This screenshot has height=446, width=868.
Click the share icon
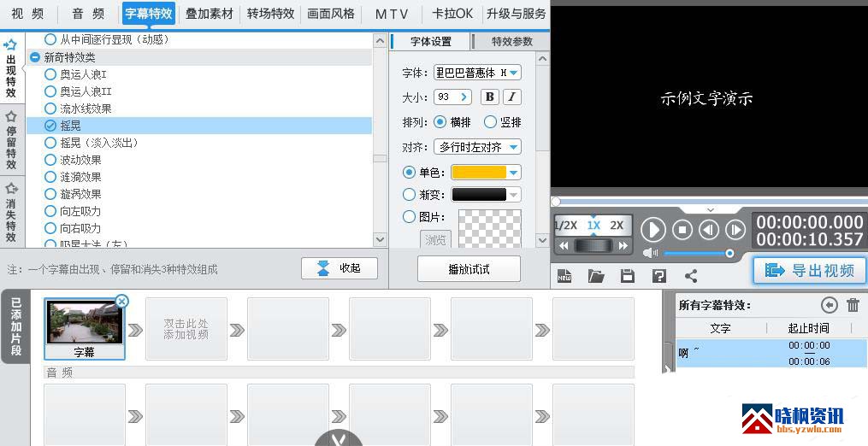click(690, 276)
